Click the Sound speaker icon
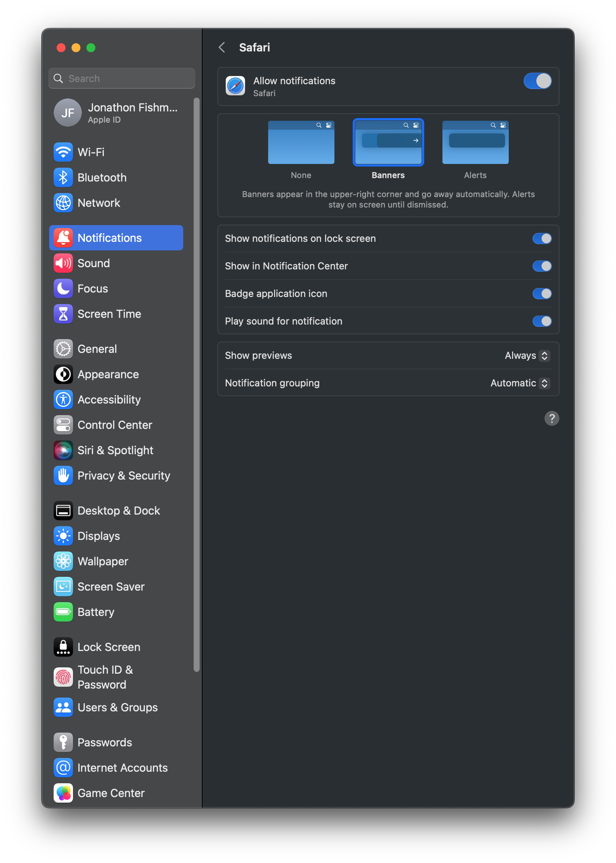The height and width of the screenshot is (863, 616). point(63,263)
